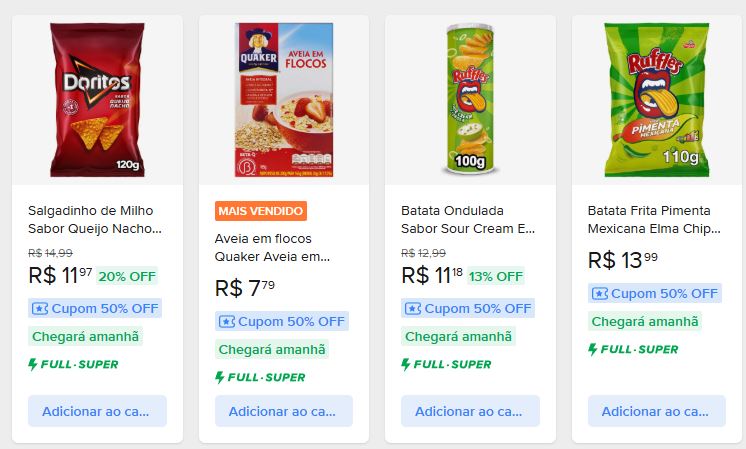
Task: Add Quaker Aveia em flocos to cart
Action: click(284, 411)
